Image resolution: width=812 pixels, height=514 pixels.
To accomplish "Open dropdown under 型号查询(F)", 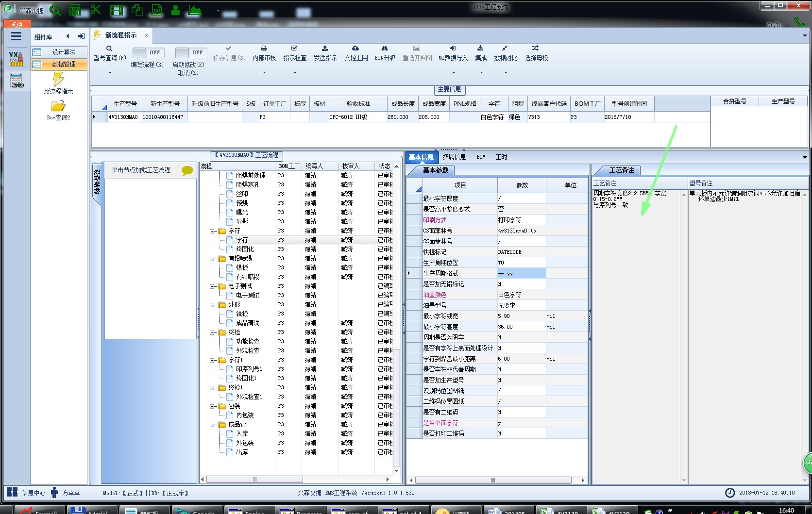I will [110, 73].
